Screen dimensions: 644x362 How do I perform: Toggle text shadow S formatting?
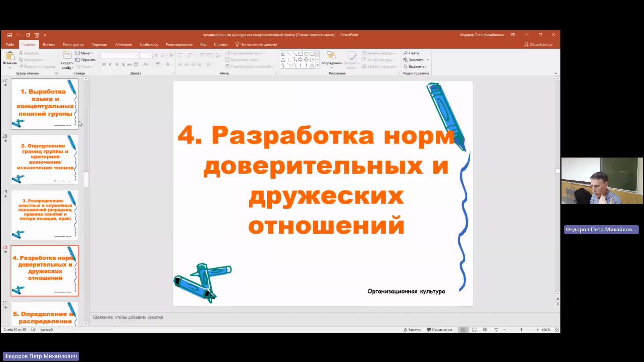(x=123, y=64)
